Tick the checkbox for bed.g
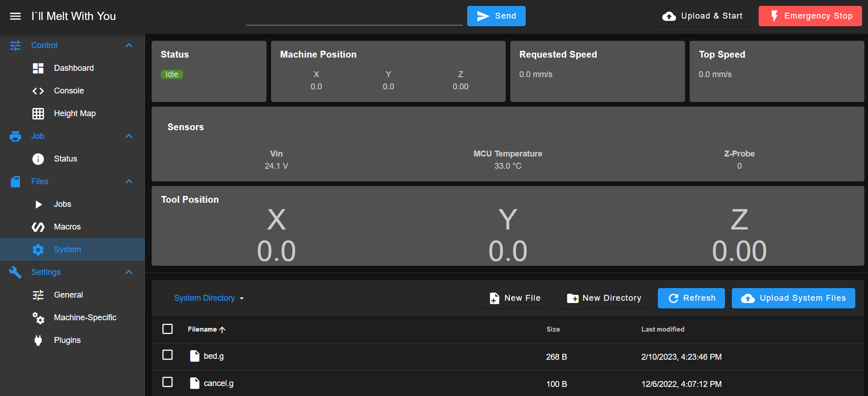 click(168, 355)
